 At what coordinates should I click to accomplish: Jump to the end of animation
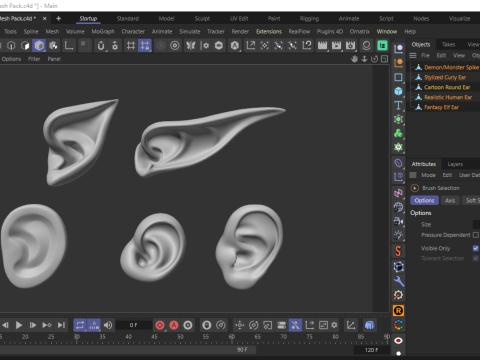61,325
